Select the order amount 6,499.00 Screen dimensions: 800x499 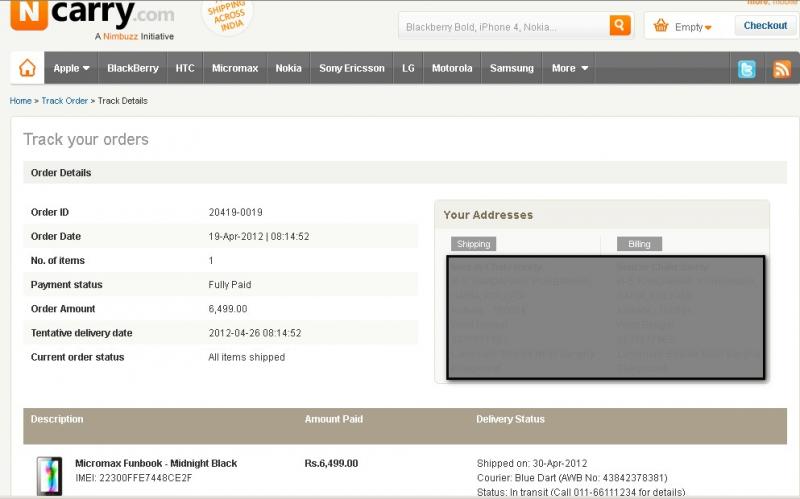click(x=228, y=309)
